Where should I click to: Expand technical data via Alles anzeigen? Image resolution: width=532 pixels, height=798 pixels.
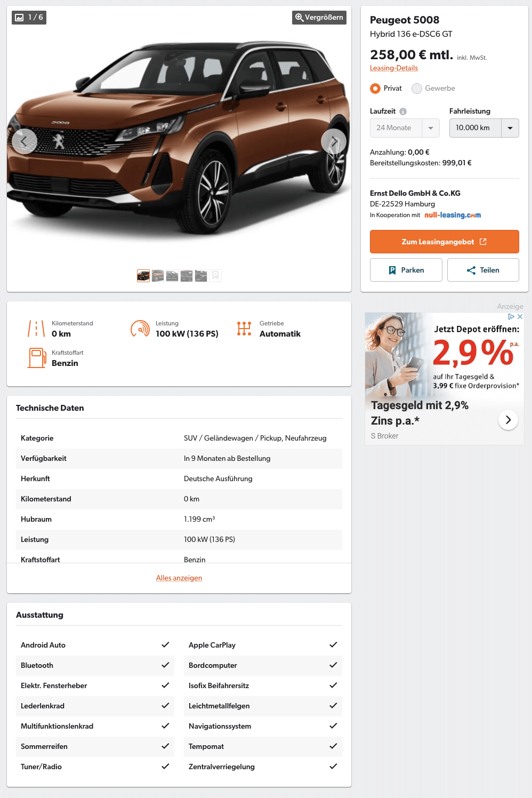pyautogui.click(x=179, y=578)
